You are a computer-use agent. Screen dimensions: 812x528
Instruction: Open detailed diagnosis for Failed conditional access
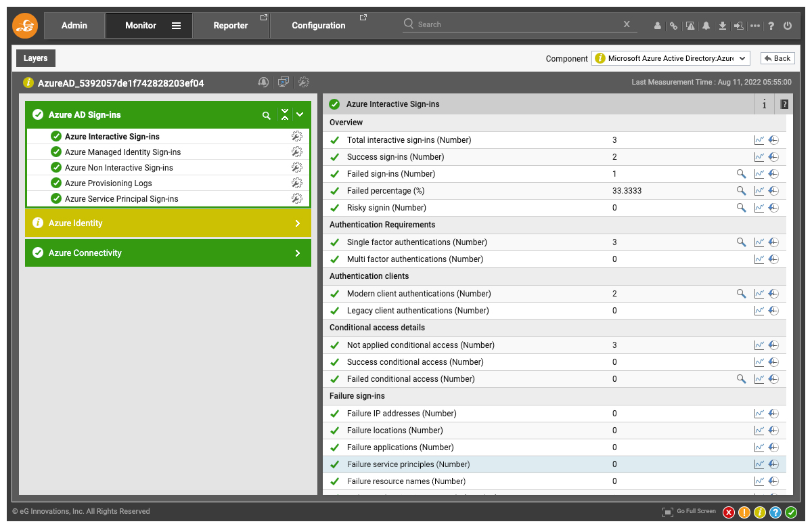point(741,379)
